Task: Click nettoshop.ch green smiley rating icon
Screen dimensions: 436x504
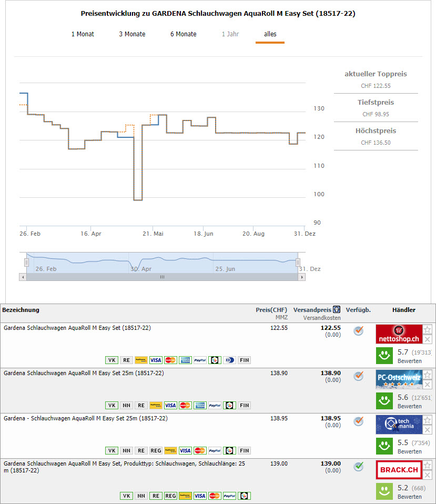Action: pos(384,356)
